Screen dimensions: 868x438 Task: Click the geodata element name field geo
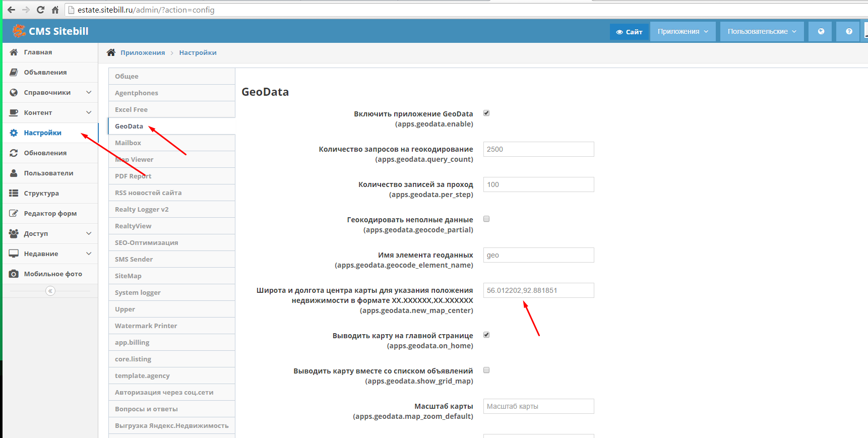pyautogui.click(x=538, y=255)
